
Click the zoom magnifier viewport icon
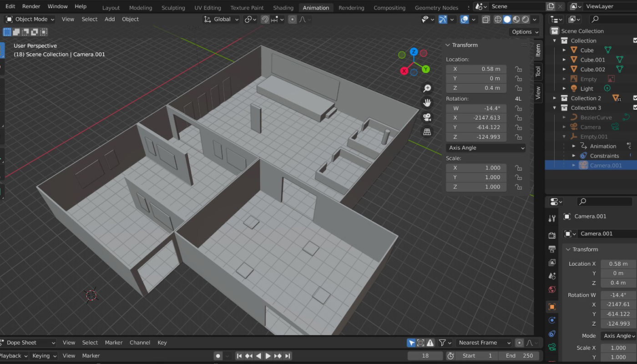click(427, 88)
